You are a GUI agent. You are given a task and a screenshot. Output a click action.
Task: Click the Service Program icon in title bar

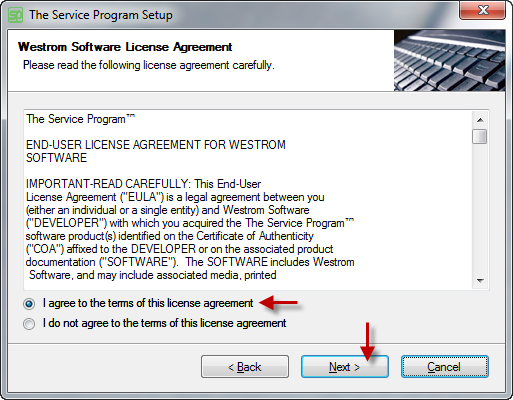click(x=15, y=15)
